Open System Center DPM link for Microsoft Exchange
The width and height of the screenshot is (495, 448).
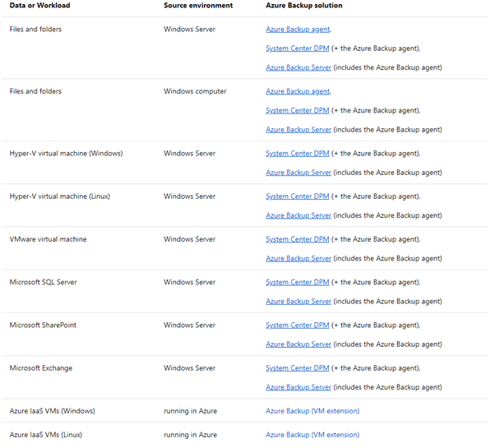coord(298,368)
